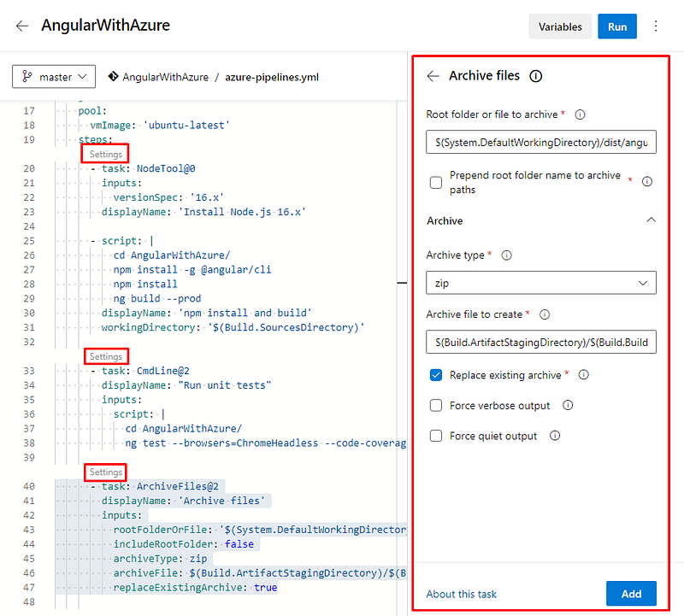This screenshot has width=684, height=616.
Task: Click the displayName 'Install Node.js 16.x' line
Action: tap(203, 212)
